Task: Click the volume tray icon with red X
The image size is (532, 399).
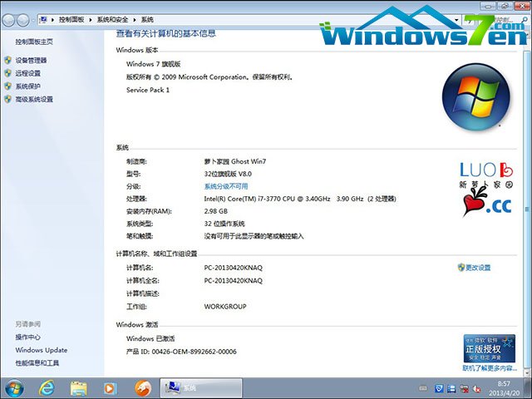Action: click(x=476, y=389)
